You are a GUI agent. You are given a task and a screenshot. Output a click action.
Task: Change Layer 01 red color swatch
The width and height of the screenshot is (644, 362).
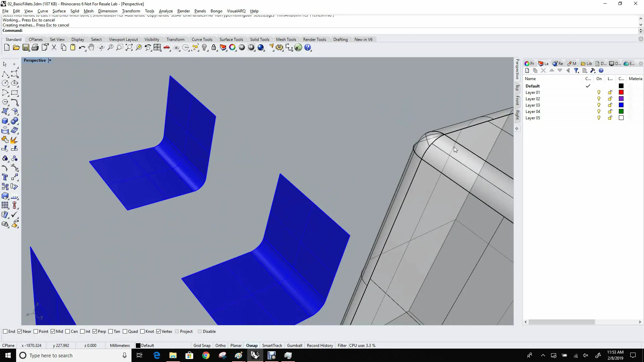621,92
